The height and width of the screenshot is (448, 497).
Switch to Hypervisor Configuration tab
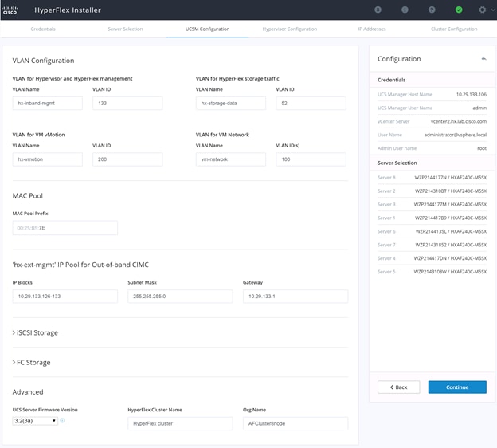pos(290,29)
